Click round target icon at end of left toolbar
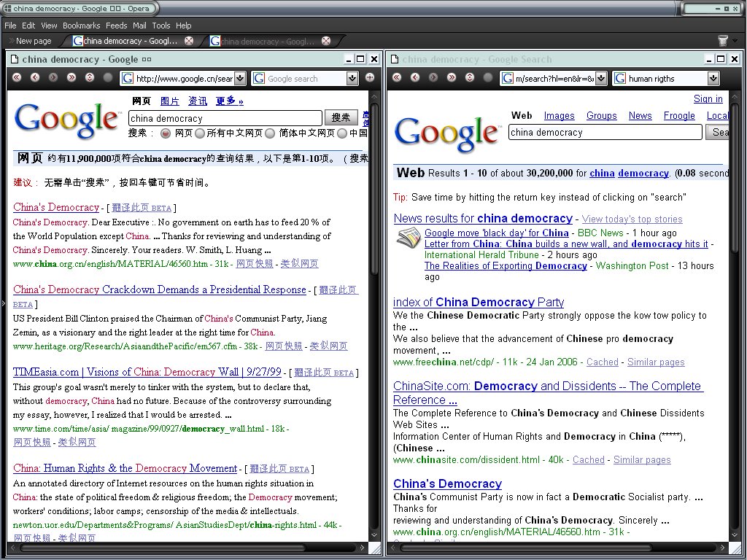Image resolution: width=747 pixels, height=560 pixels. point(370,77)
